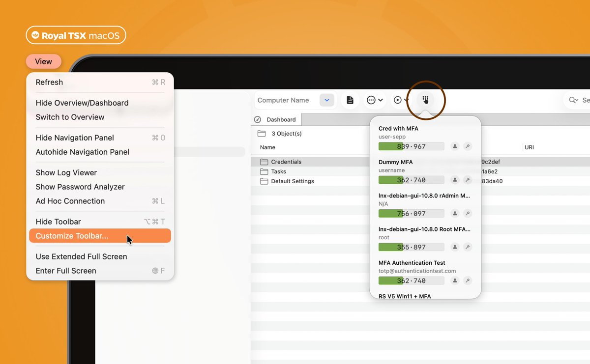Open the View menu

click(x=43, y=61)
